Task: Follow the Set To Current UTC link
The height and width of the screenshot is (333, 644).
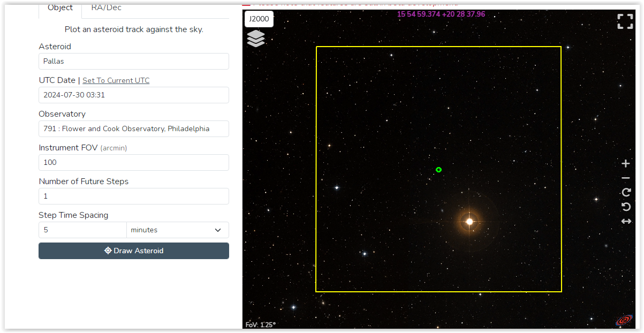Action: tap(116, 80)
